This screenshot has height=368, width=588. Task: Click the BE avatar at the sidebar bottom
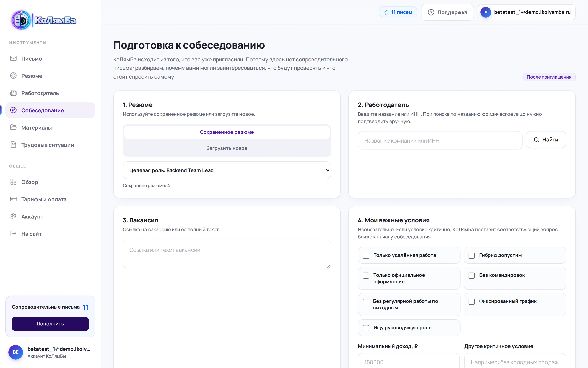click(16, 352)
